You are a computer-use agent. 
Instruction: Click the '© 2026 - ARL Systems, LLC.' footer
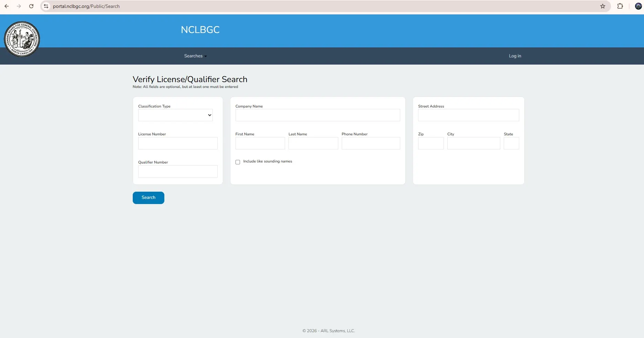coord(329,331)
